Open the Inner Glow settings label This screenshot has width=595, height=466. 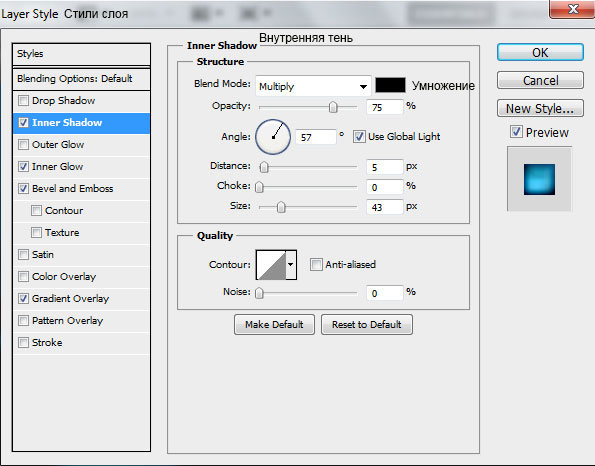[x=57, y=167]
